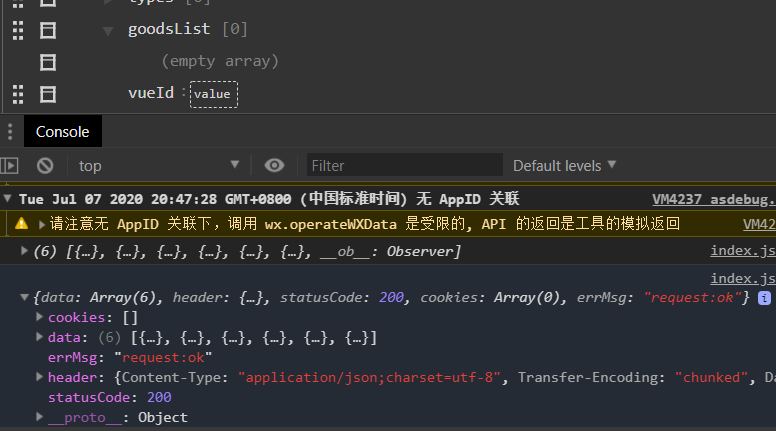Expand the cookies property
The width and height of the screenshot is (776, 431).
point(39,317)
